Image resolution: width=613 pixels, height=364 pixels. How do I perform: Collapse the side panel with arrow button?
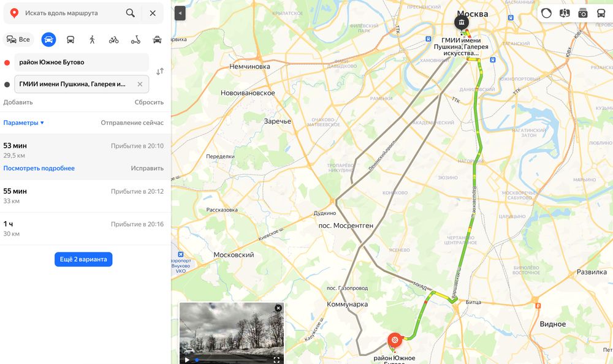pos(180,13)
